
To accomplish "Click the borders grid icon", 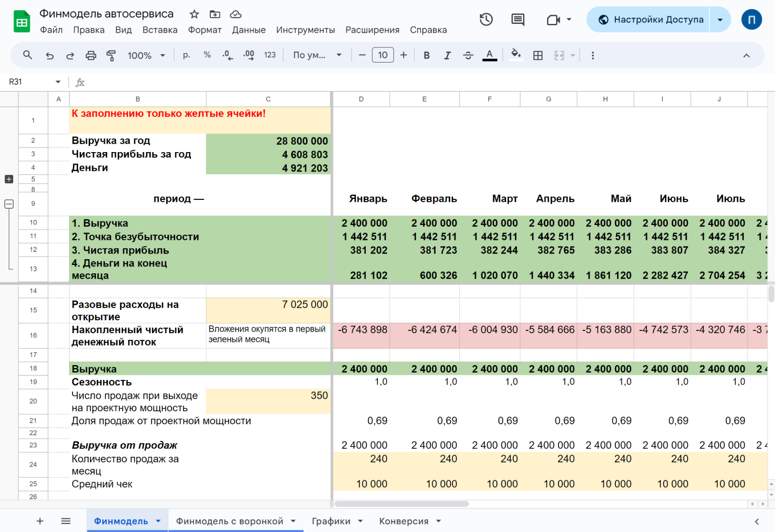I will pos(537,55).
